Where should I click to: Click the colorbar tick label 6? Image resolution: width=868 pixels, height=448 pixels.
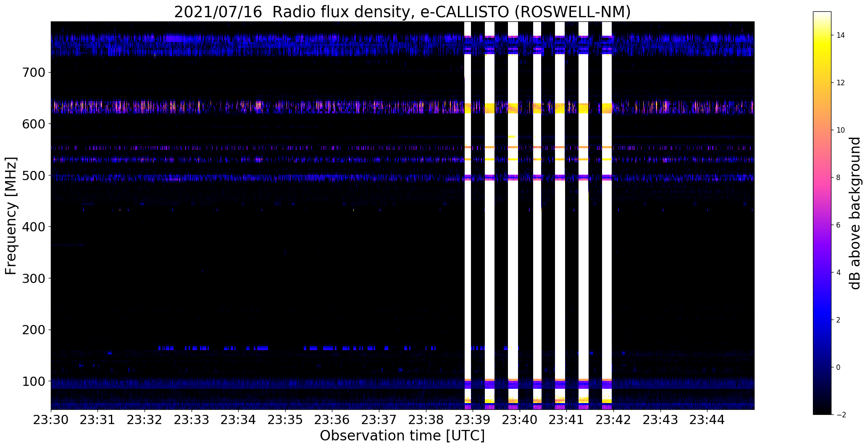[839, 225]
